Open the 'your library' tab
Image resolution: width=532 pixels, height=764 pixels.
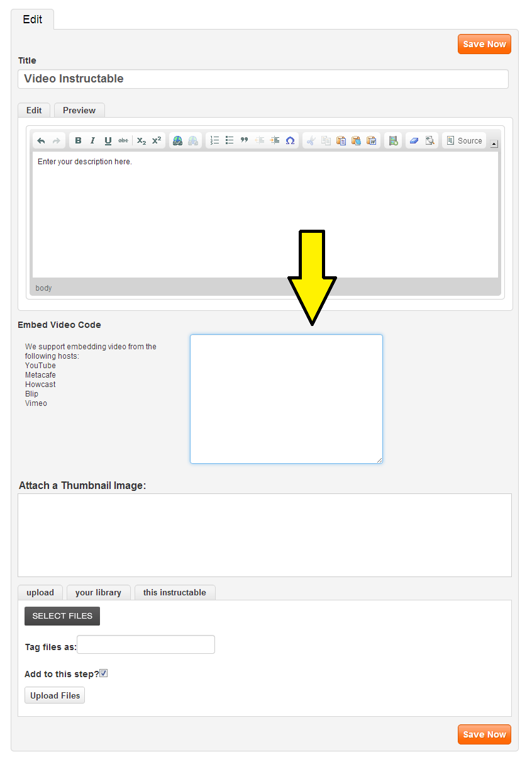98,592
